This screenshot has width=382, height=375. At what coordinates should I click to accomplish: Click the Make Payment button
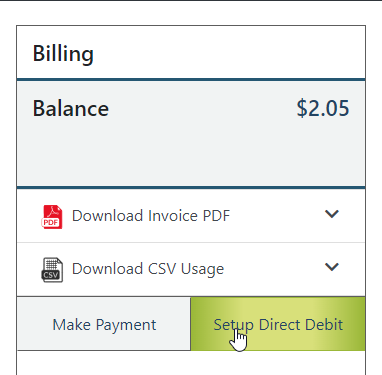[104, 324]
